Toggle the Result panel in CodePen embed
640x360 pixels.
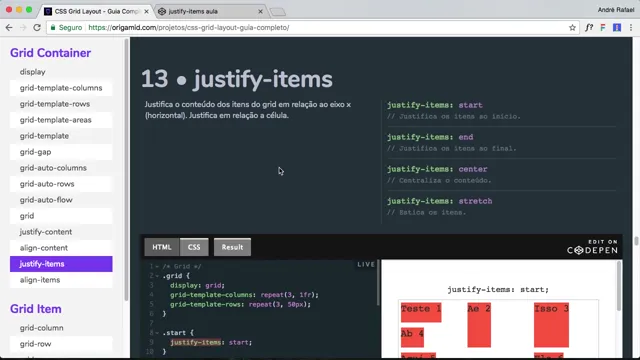click(x=232, y=247)
